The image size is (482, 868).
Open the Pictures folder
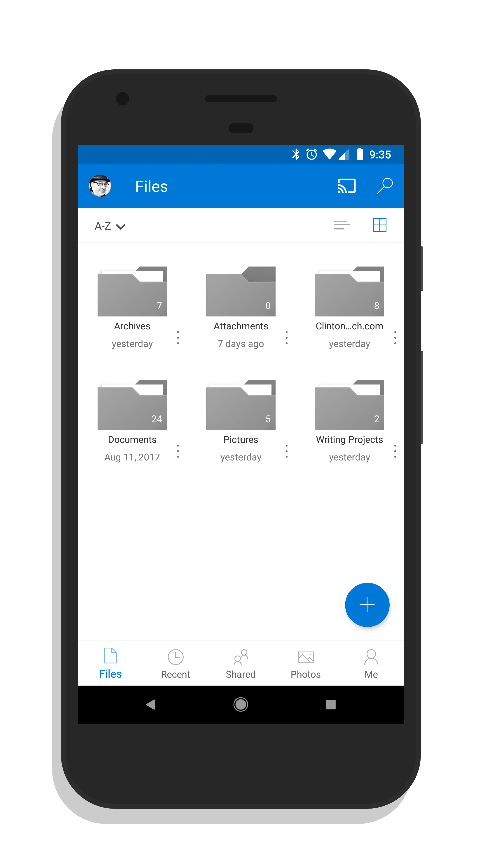click(x=241, y=404)
